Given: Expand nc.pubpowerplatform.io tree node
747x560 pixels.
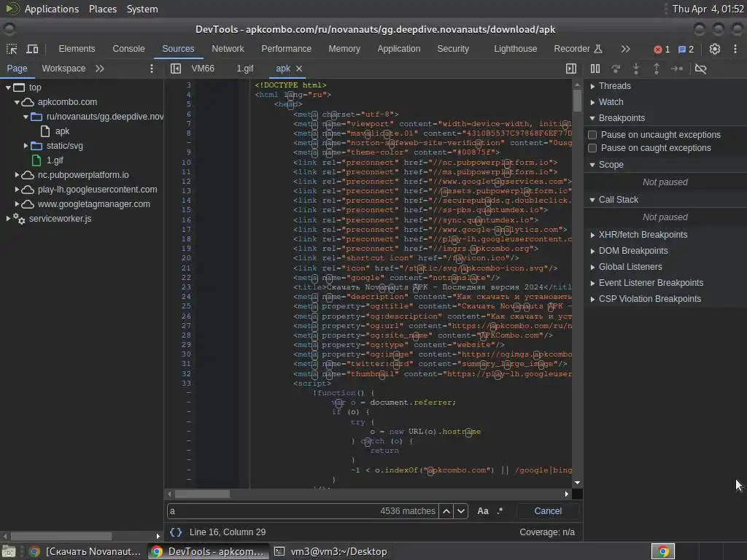Looking at the screenshot, I should point(18,175).
